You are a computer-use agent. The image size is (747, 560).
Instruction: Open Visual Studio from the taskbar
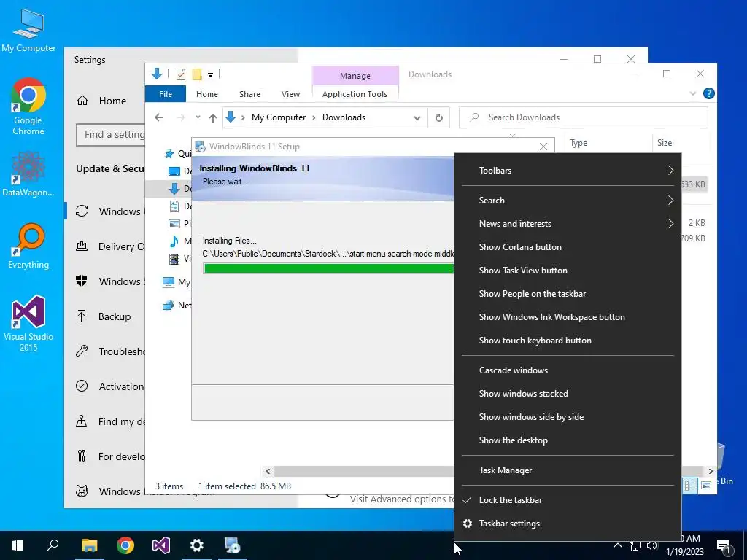click(x=161, y=545)
